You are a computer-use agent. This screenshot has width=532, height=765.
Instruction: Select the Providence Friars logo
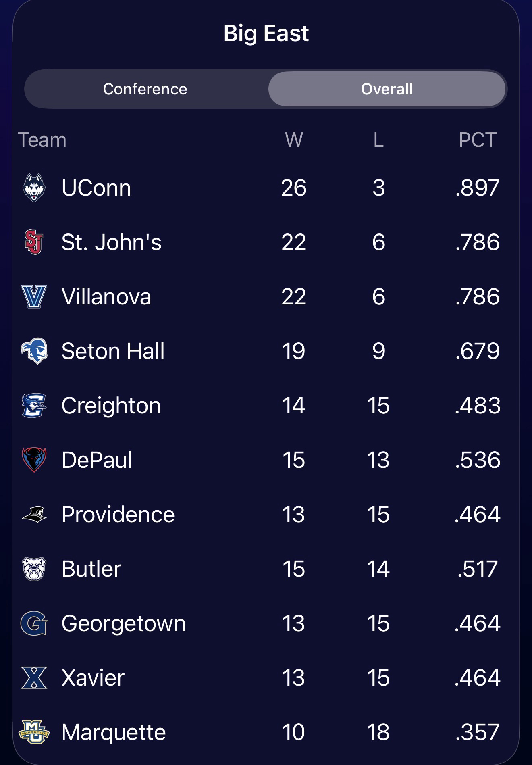point(34,514)
